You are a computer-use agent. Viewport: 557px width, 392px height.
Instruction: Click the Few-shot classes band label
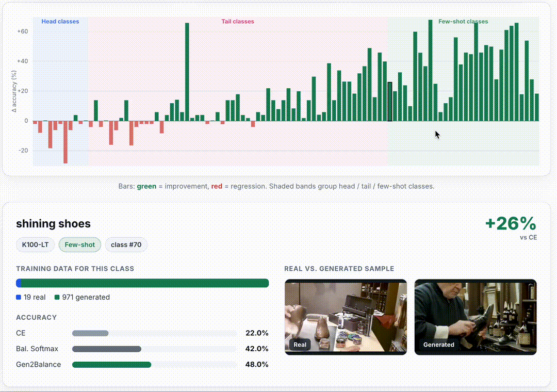(x=463, y=21)
